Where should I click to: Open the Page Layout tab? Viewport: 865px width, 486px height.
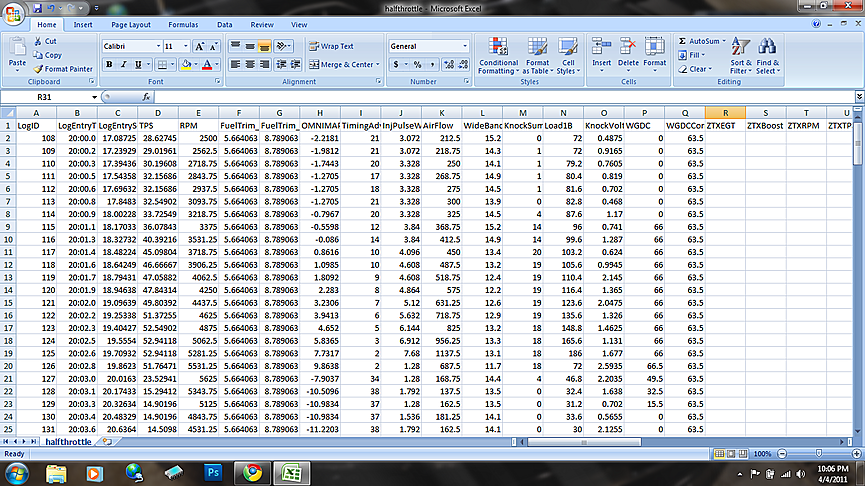131,25
